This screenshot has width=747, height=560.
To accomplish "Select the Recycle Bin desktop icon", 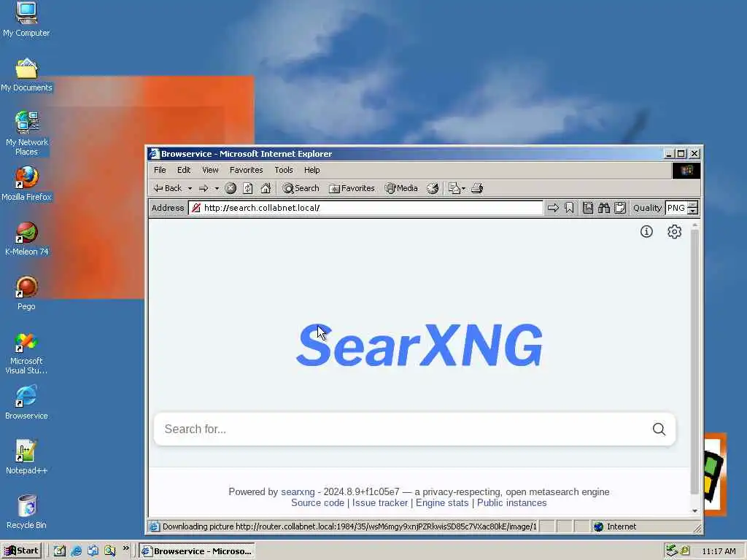I will (x=26, y=513).
